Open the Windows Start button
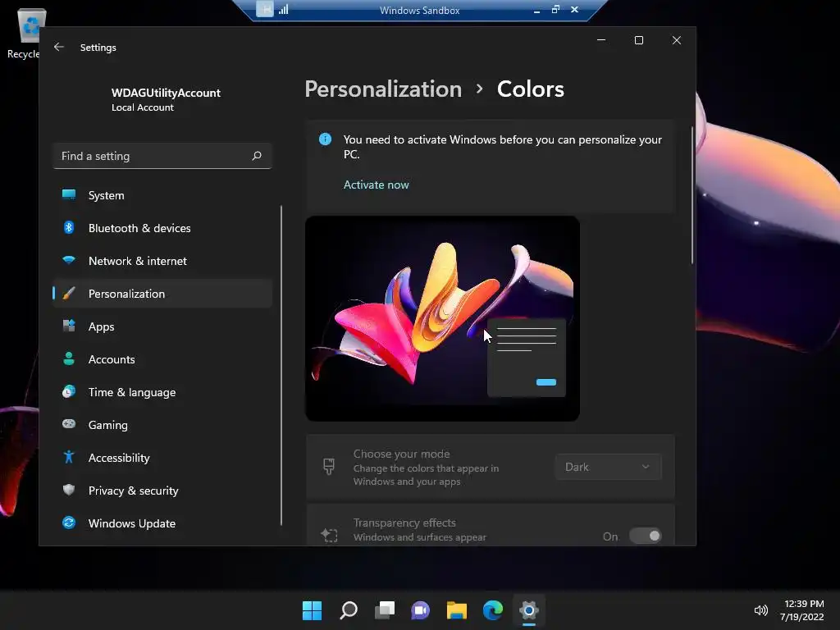840x630 pixels. 312,610
